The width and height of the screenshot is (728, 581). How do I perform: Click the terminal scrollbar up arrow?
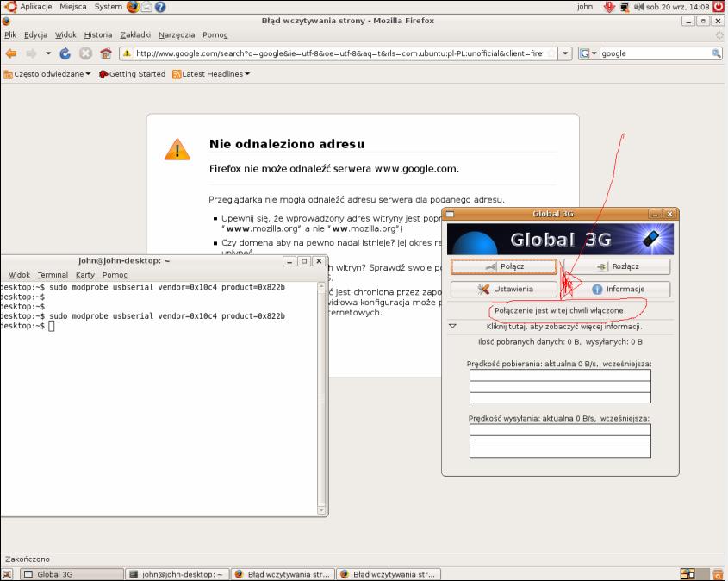tap(321, 286)
